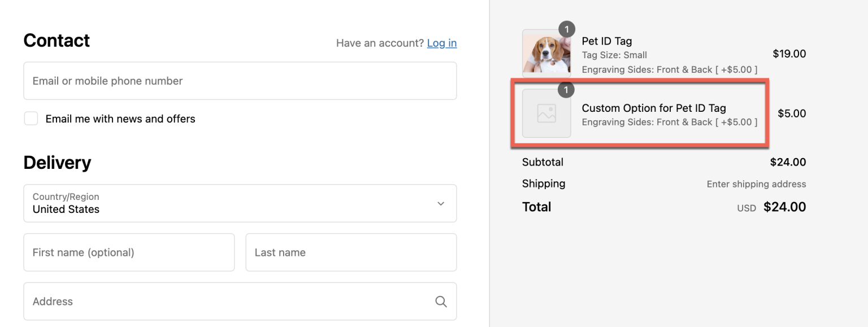868x327 pixels.
Task: Click the Total USD $24.00 amount
Action: pyautogui.click(x=785, y=207)
